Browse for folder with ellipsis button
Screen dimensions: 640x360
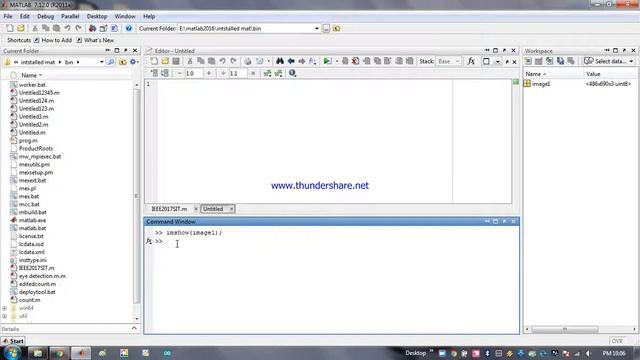coord(326,29)
